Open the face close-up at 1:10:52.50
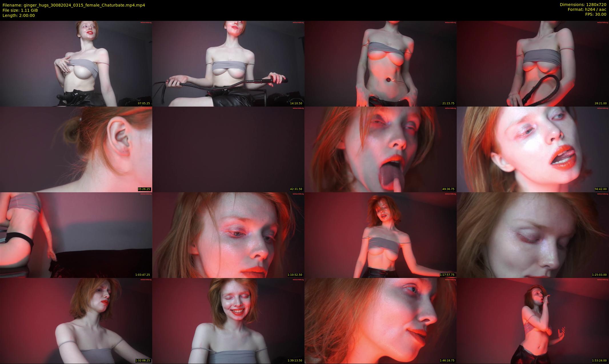 228,235
